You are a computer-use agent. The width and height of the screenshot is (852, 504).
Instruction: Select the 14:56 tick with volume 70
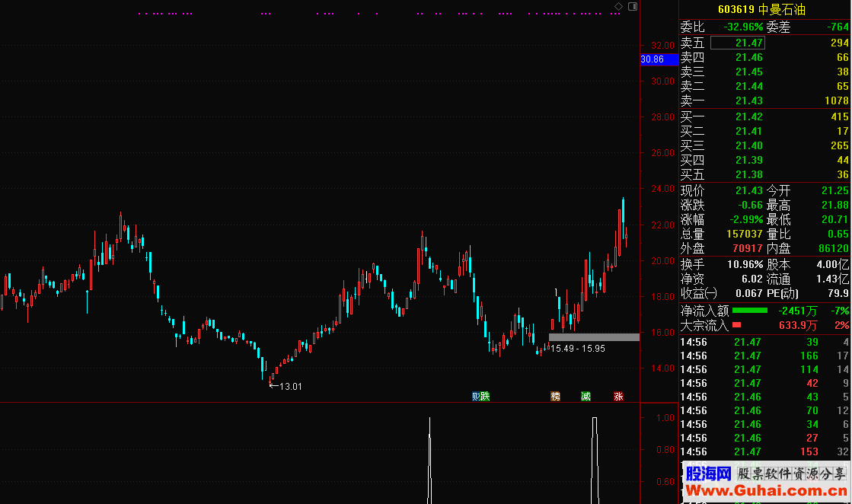pos(764,410)
